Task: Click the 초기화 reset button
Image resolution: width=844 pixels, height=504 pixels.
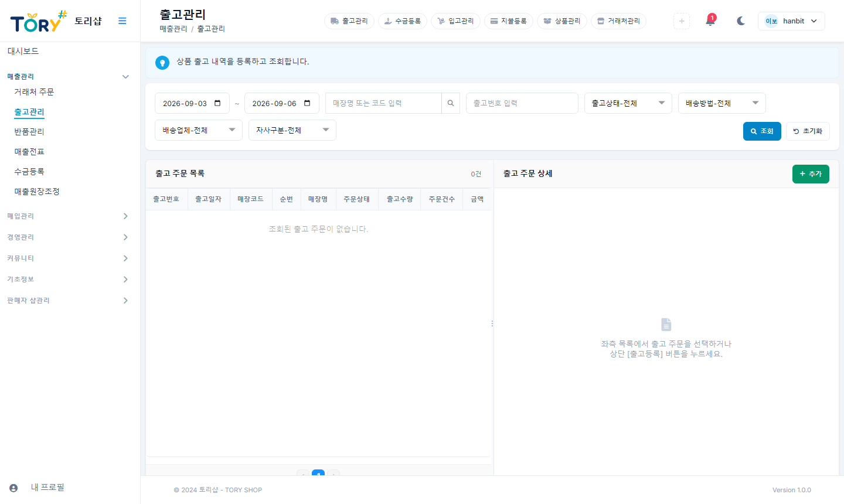Action: click(x=808, y=131)
